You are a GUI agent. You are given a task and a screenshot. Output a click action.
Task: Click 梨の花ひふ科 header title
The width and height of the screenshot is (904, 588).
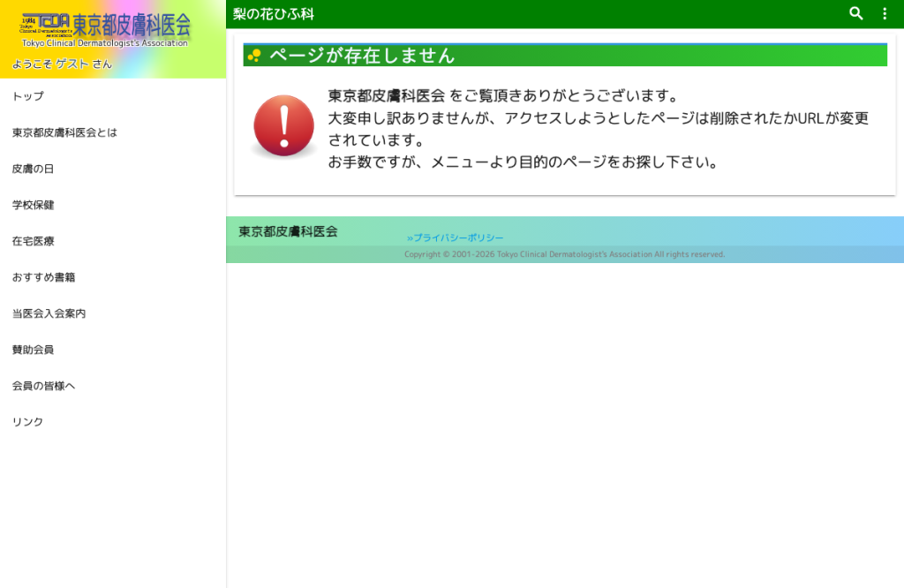click(x=274, y=14)
